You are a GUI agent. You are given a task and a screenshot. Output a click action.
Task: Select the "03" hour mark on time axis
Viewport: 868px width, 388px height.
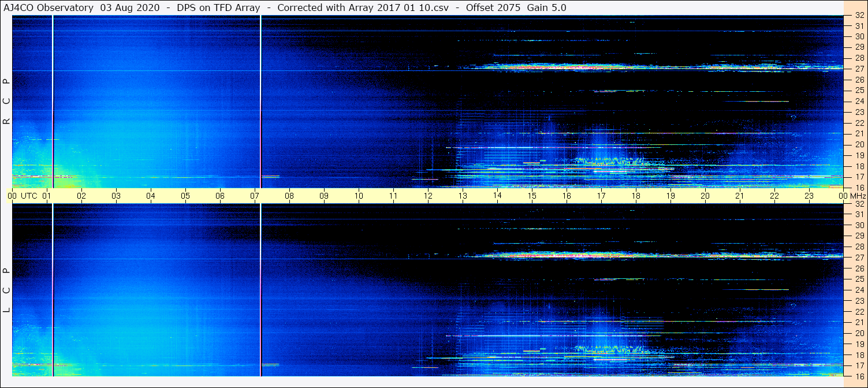116,196
